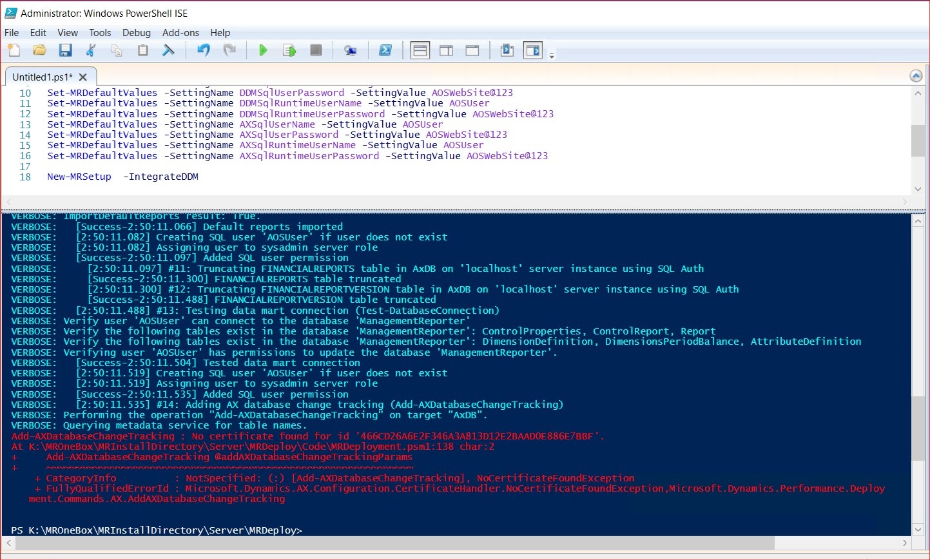Toggle Show Script Pane Maximized layout
Viewport: 930px width, 560px height.
click(x=472, y=50)
